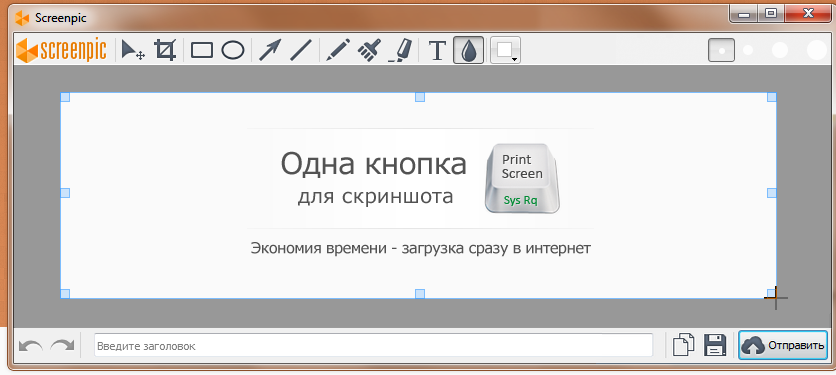Click 'Экономия времени - загрузка сразу в интернет' text
Image resolution: width=836 pixels, height=375 pixels.
tap(421, 248)
